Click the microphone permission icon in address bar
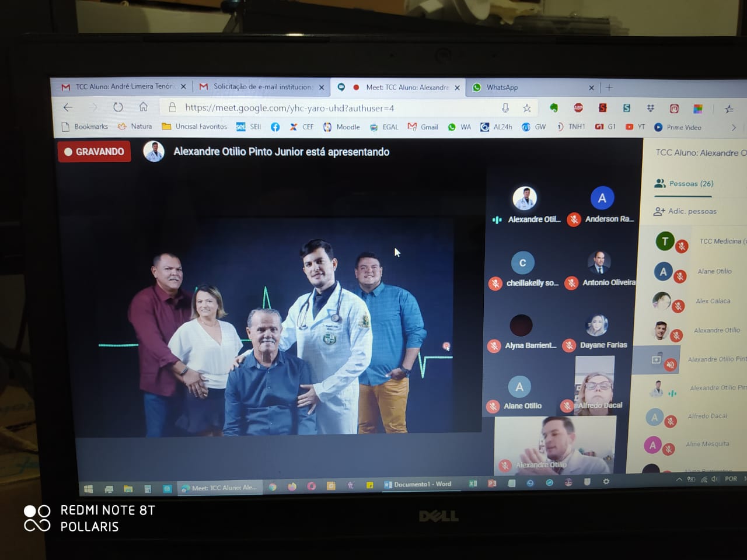Viewport: 747px width, 560px height. [505, 108]
